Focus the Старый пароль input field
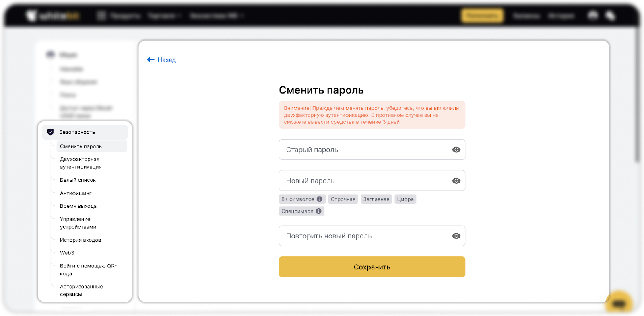644x316 pixels. point(364,150)
